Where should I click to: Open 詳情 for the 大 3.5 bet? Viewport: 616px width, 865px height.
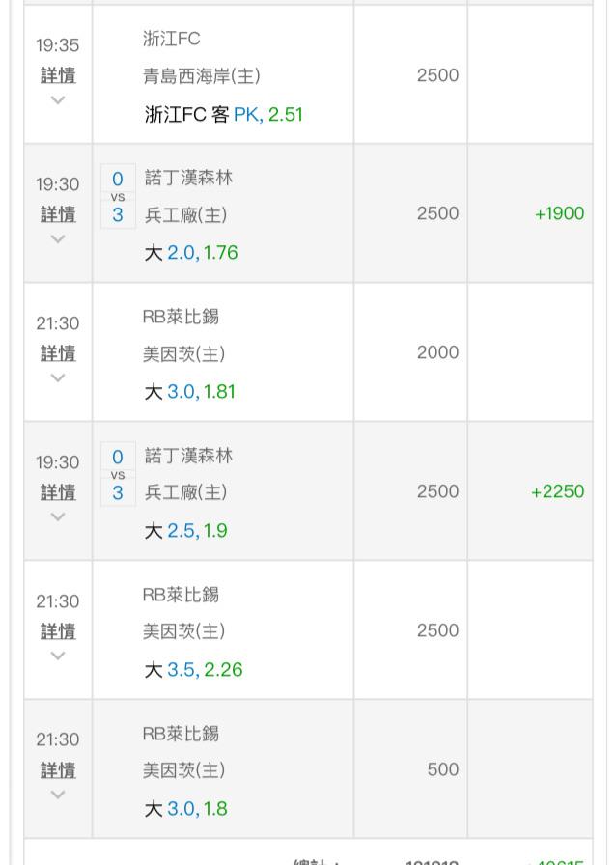(x=58, y=630)
